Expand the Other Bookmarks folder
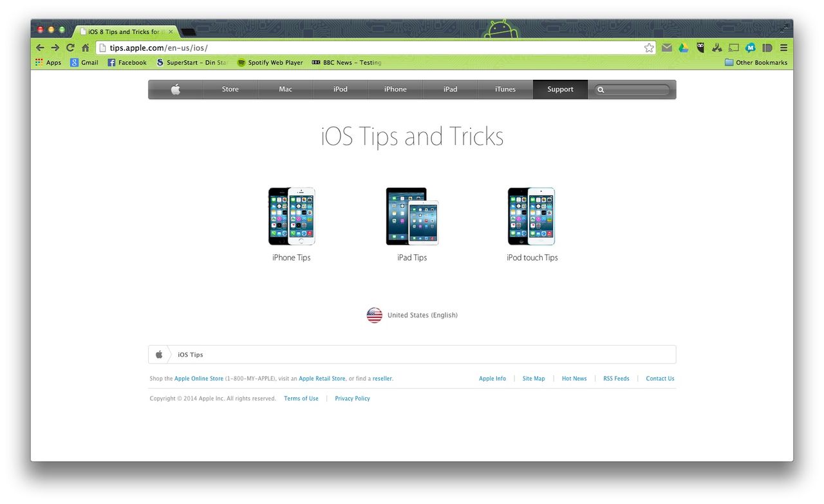Image resolution: width=824 pixels, height=504 pixels. (756, 62)
